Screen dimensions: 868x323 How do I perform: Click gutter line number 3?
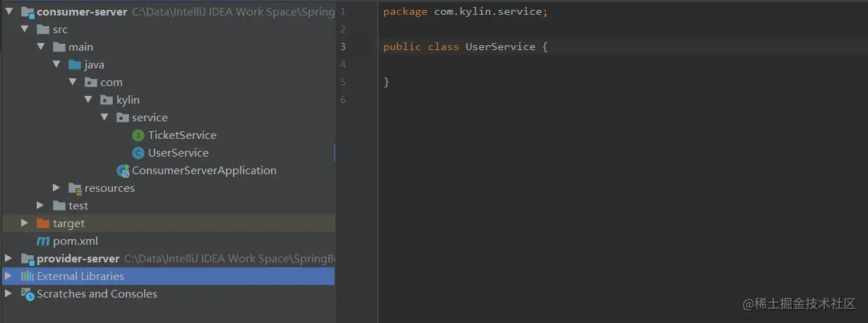343,47
